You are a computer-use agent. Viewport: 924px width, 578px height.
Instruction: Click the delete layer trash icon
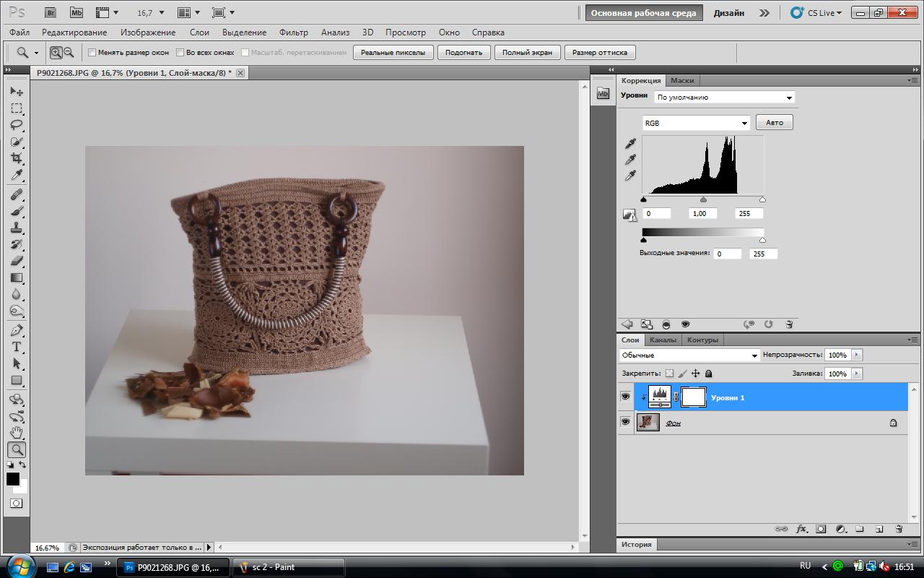point(899,529)
